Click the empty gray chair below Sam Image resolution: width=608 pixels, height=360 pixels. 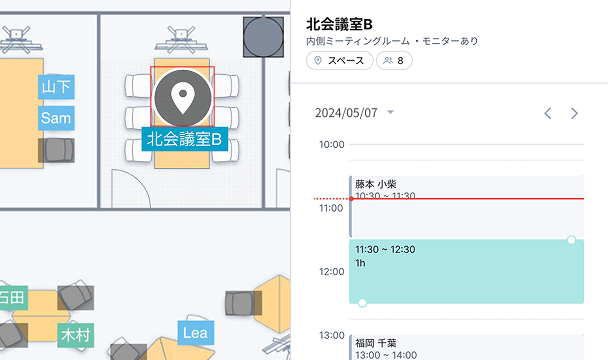pos(56,150)
